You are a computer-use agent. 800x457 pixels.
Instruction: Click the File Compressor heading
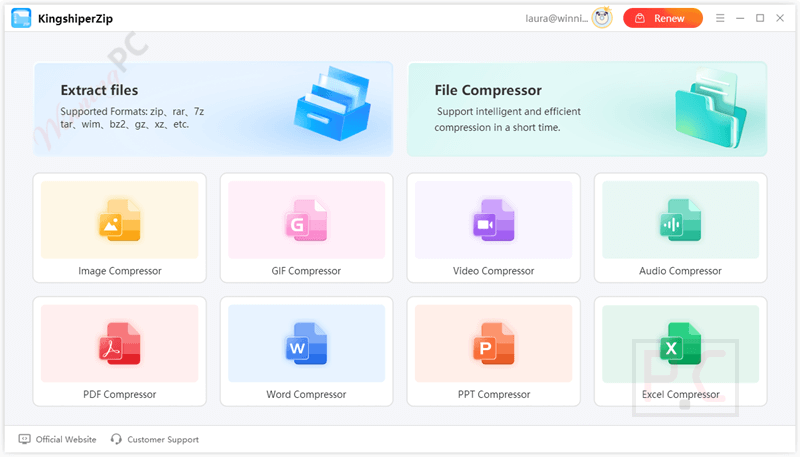488,90
